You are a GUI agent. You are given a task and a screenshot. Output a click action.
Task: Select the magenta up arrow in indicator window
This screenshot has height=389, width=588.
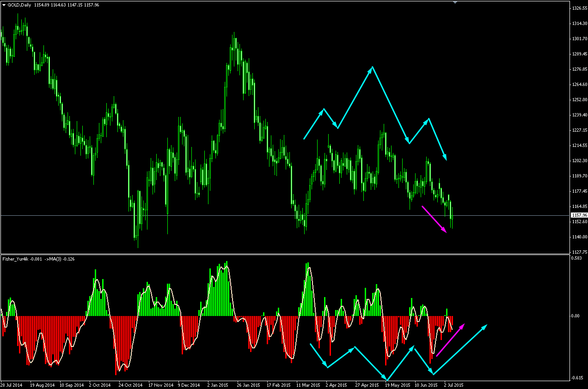(450, 340)
